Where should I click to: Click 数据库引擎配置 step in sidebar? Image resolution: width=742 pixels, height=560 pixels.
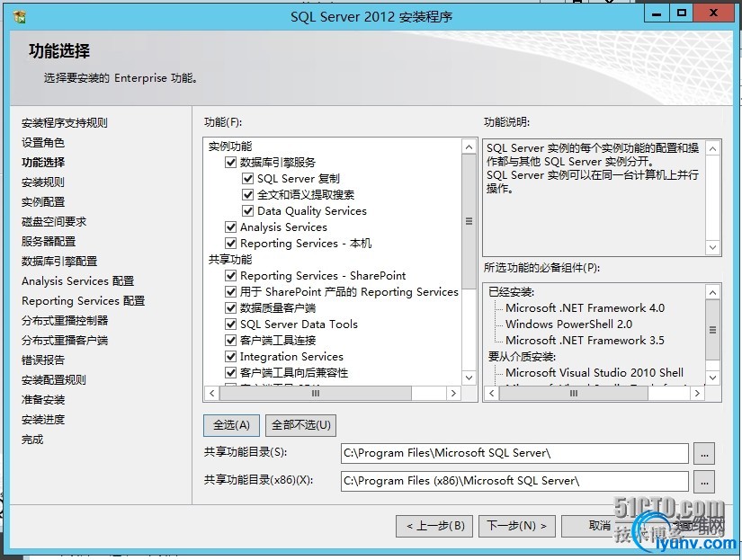pos(59,262)
